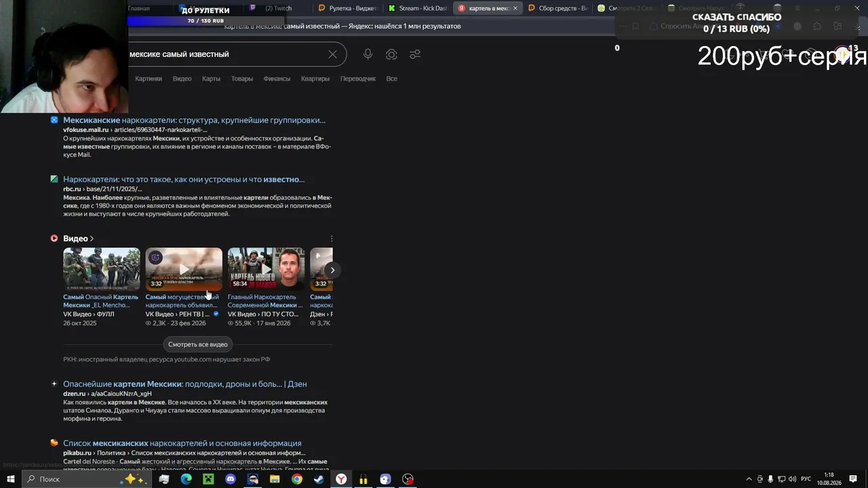Click vfokuse.mail.ru source address
Screen dimensions: 868x488
pyautogui.click(x=85, y=129)
